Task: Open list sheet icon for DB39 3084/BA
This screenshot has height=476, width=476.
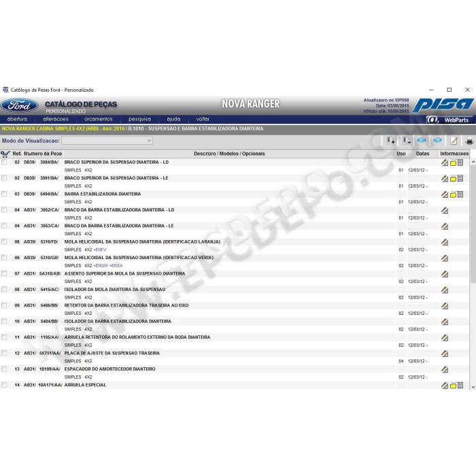Action: click(460, 163)
